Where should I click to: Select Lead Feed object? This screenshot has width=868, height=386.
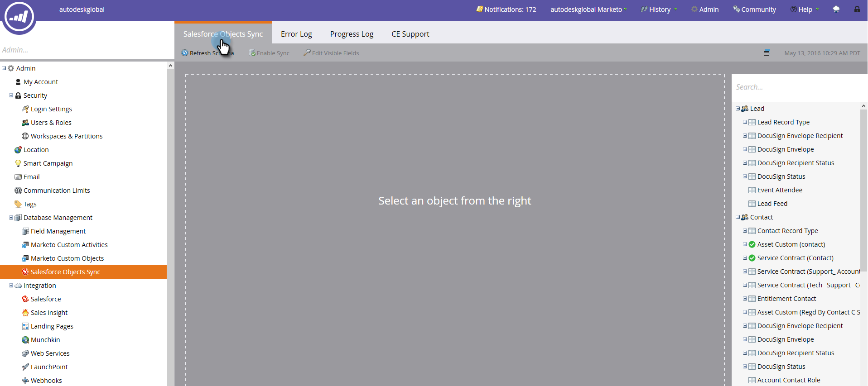pyautogui.click(x=772, y=204)
